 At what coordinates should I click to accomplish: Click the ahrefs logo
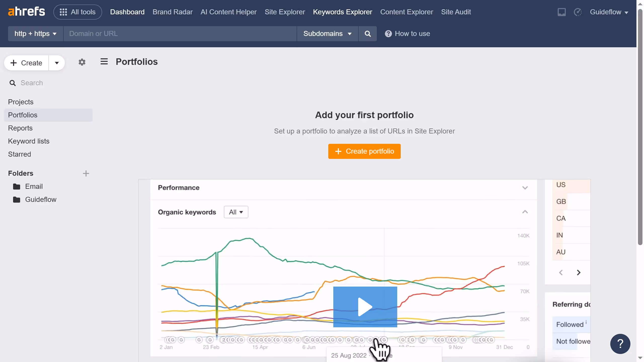point(26,11)
